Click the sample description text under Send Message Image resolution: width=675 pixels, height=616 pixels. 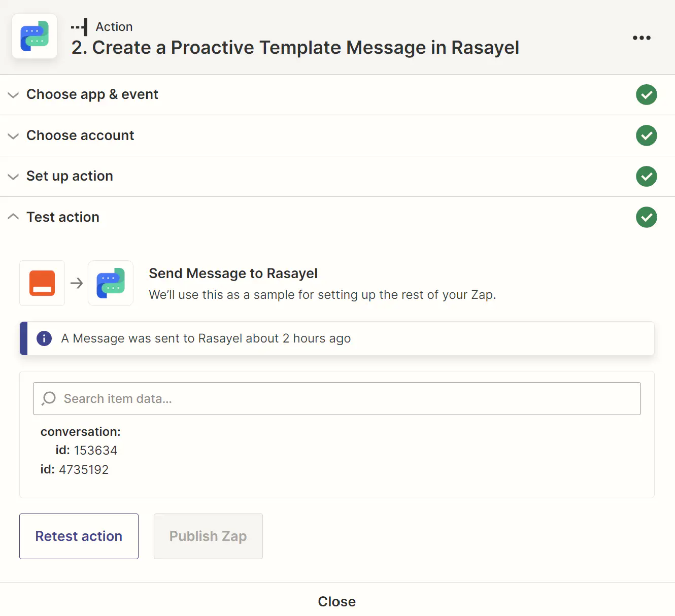coord(322,295)
